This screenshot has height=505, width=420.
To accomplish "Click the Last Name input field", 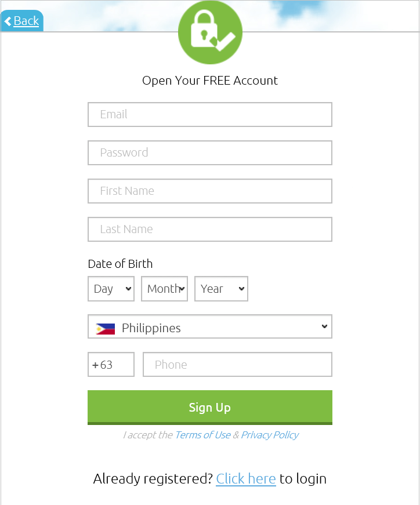I will pyautogui.click(x=210, y=230).
